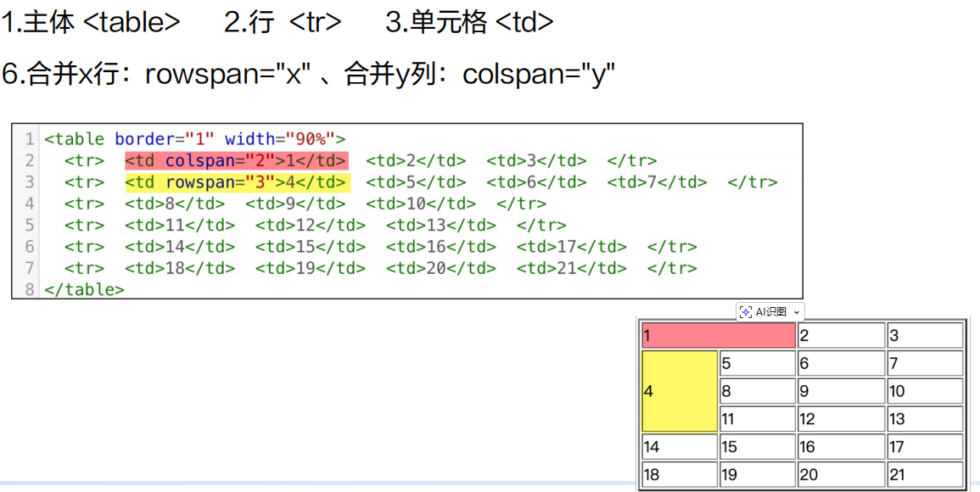Click table cell 21 in the preview
Screen dimensions: 980x492
(x=925, y=474)
